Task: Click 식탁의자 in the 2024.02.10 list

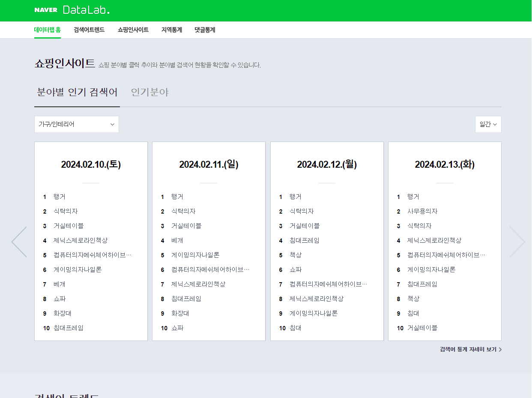Action: 66,211
